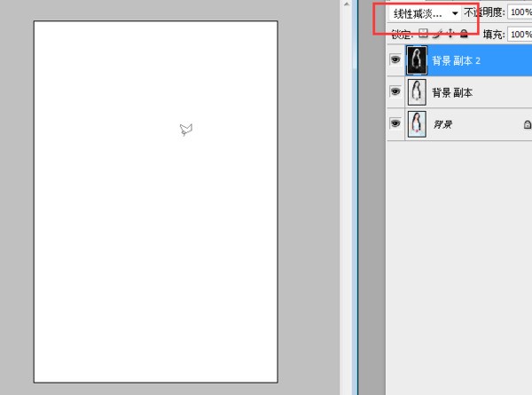Screen dimensions: 532x395
Task: Click the 背景 layer thumbnail
Action: point(417,124)
